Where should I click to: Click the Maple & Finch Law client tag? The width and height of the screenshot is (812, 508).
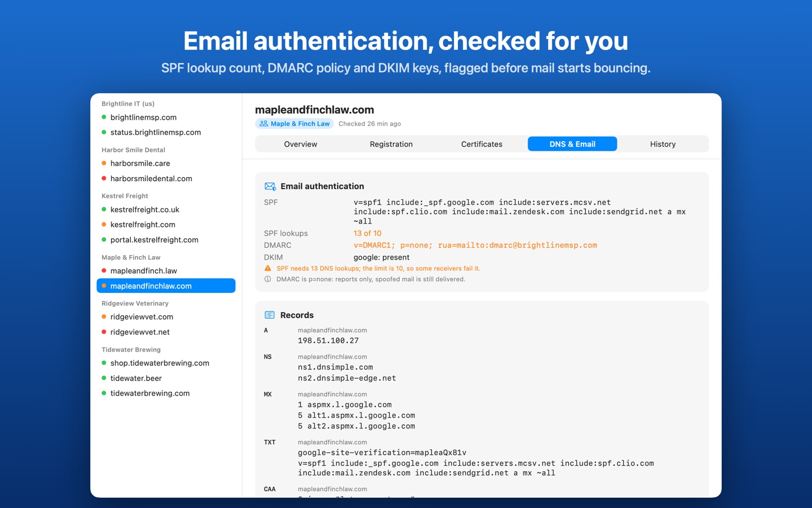pyautogui.click(x=294, y=124)
